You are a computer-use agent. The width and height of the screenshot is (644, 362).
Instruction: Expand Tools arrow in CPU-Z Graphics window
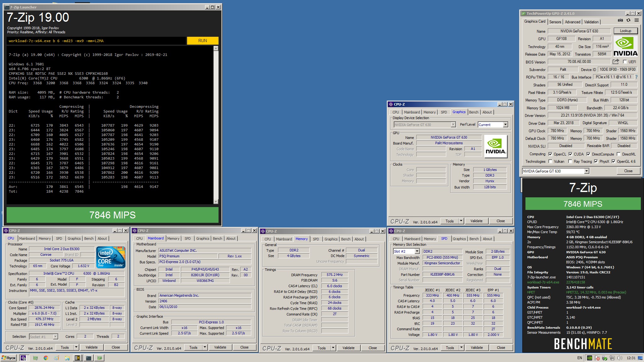461,221
